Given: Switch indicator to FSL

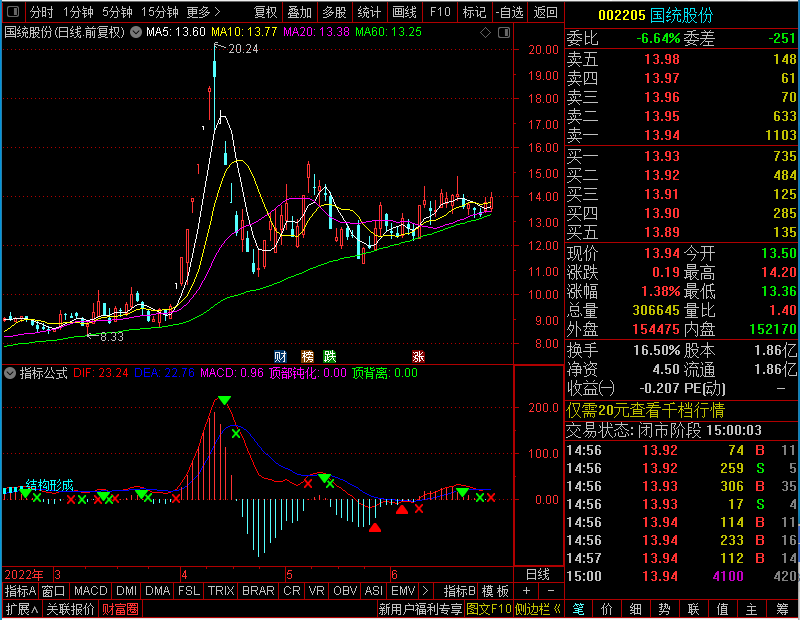Looking at the screenshot, I should pos(189,591).
